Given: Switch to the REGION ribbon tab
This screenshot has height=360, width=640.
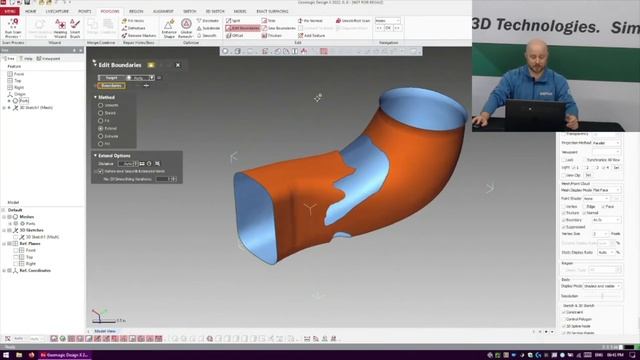Looking at the screenshot, I should point(136,11).
